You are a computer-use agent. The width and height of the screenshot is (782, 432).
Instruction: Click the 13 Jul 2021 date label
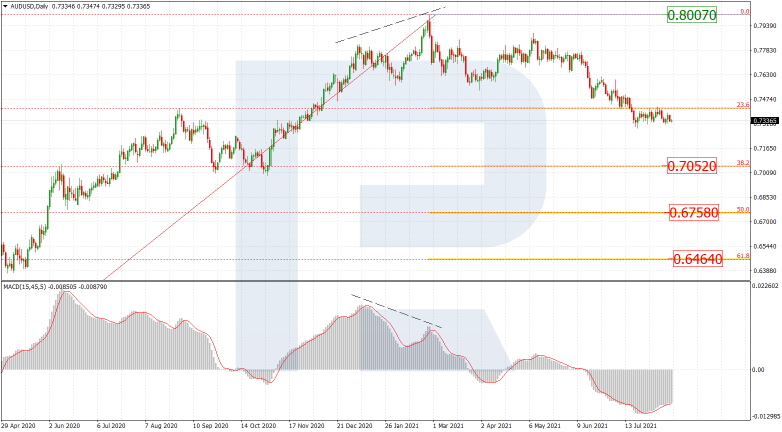[x=640, y=427]
